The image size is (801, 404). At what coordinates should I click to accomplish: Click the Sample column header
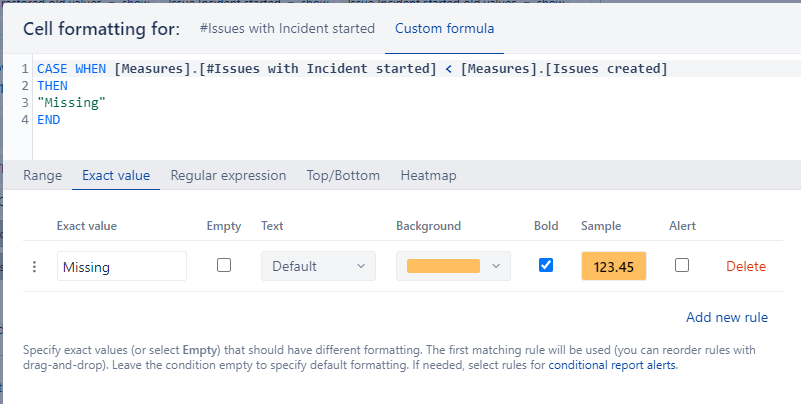[x=601, y=226]
